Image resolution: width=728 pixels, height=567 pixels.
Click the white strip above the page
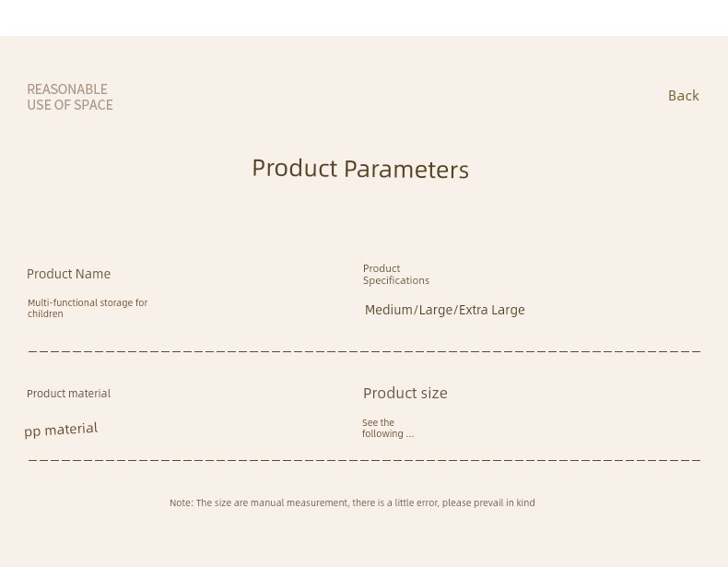tap(364, 18)
